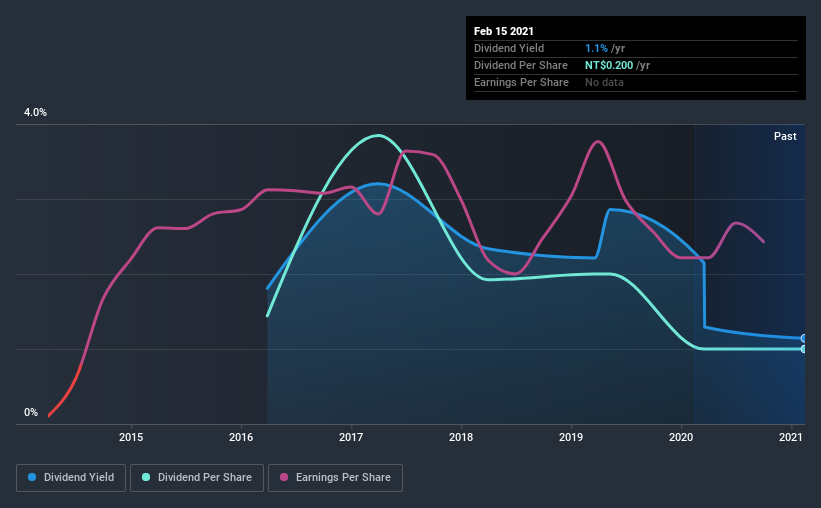Click the 4.0% y-axis label
Viewport: 821px width, 508px height.
click(x=35, y=113)
